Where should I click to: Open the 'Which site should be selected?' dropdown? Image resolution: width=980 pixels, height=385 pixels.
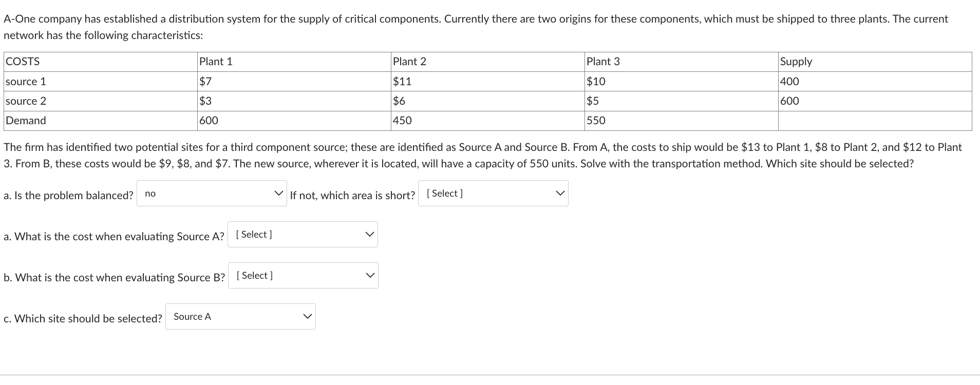click(x=240, y=316)
